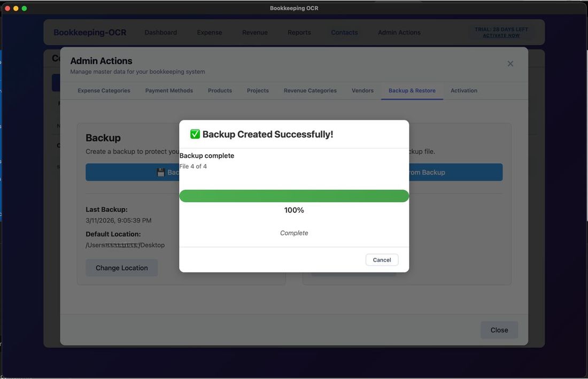Click the green checkmark in success dialog title
The height and width of the screenshot is (379, 588).
tap(195, 134)
